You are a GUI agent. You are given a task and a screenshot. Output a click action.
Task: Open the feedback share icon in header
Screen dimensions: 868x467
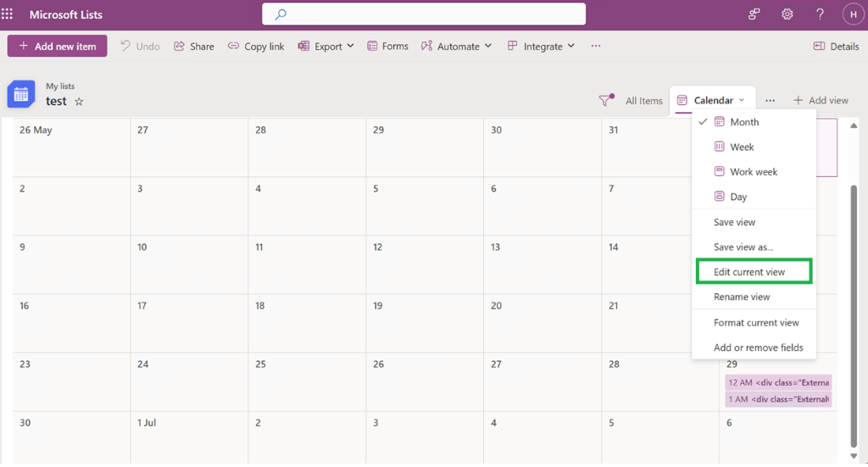pyautogui.click(x=754, y=14)
